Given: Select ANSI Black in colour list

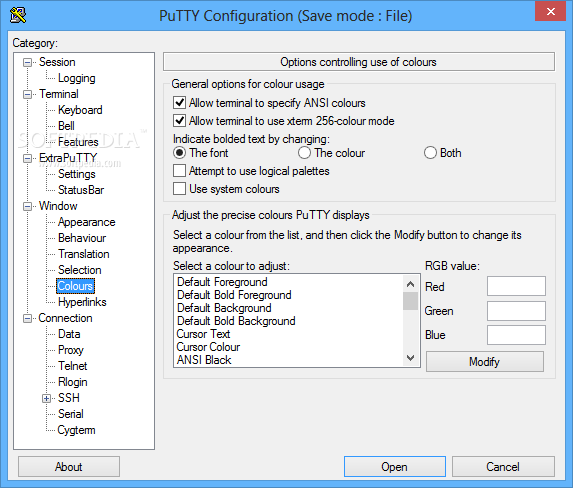Looking at the screenshot, I should [x=288, y=360].
